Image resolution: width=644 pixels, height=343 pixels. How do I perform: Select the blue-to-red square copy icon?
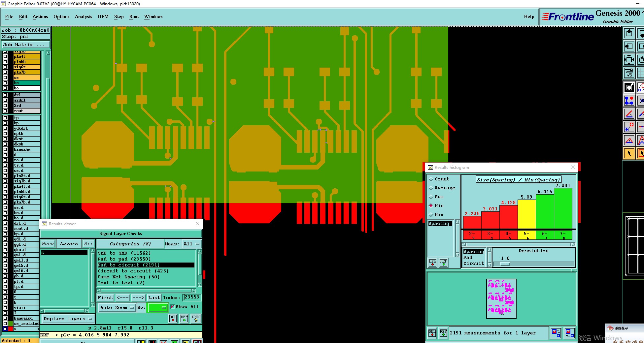click(x=629, y=127)
